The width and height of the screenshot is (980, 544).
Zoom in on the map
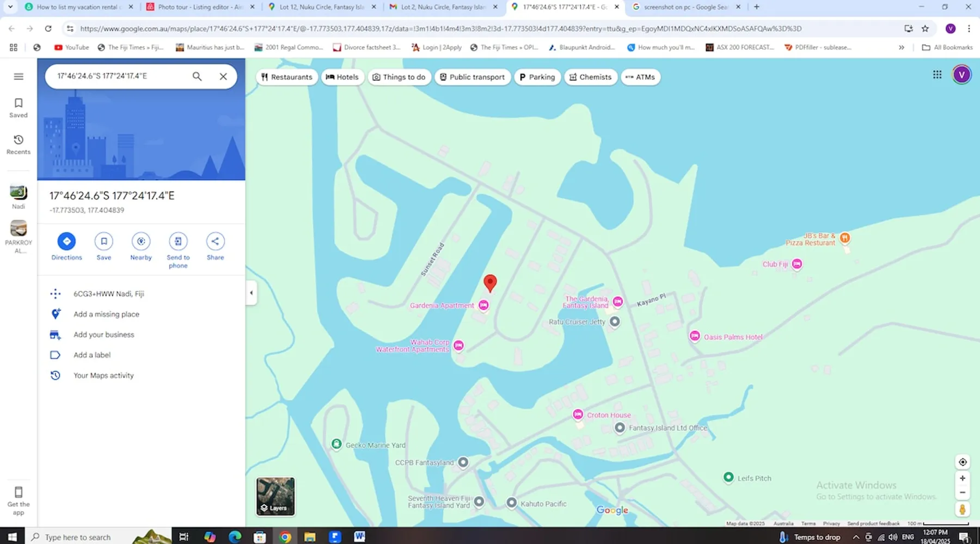tap(963, 478)
